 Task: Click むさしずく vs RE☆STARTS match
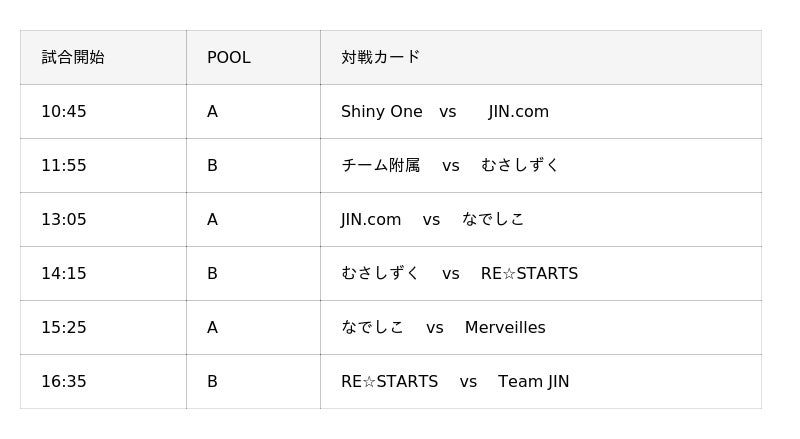click(459, 274)
